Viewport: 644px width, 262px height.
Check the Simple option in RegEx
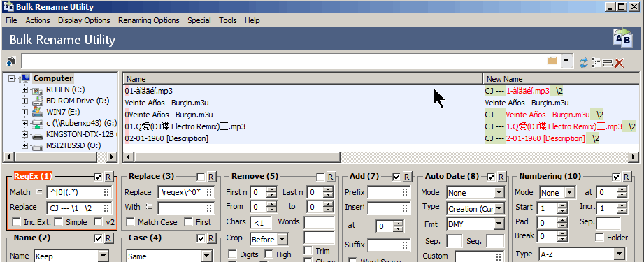pyautogui.click(x=58, y=222)
